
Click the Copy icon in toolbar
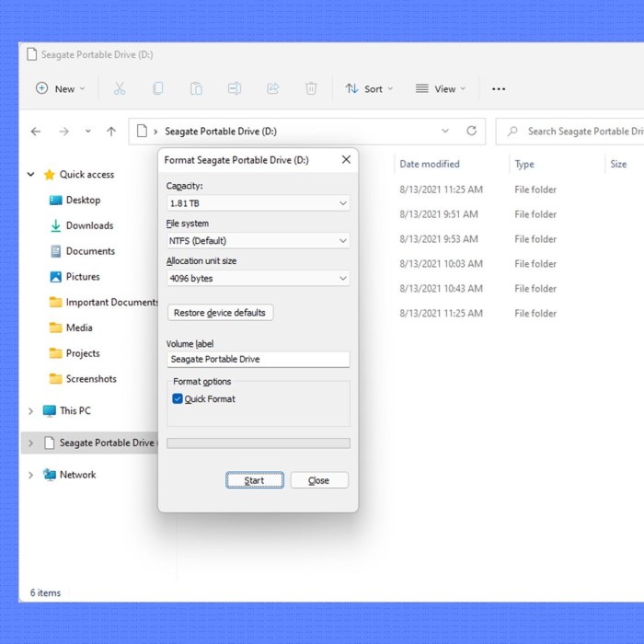coord(157,88)
